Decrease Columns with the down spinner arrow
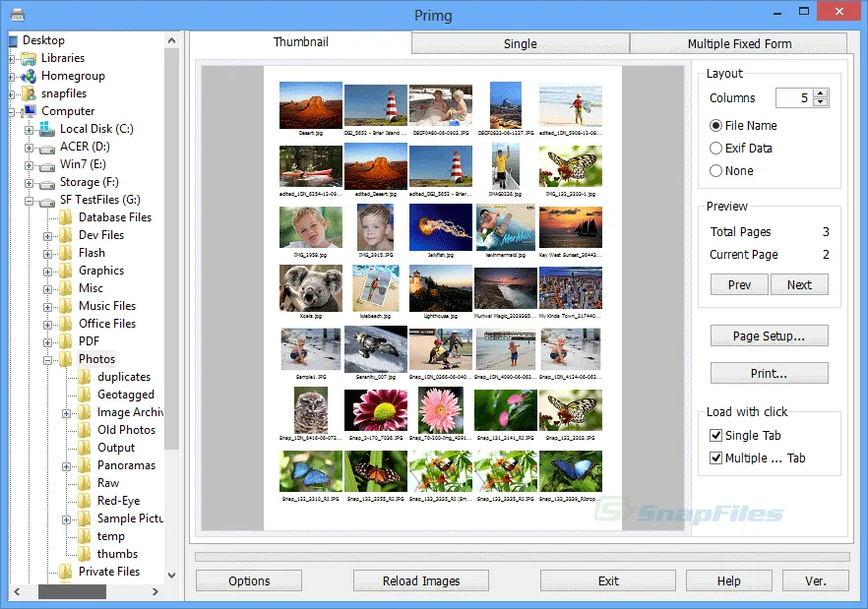This screenshot has height=609, width=868. pyautogui.click(x=822, y=102)
